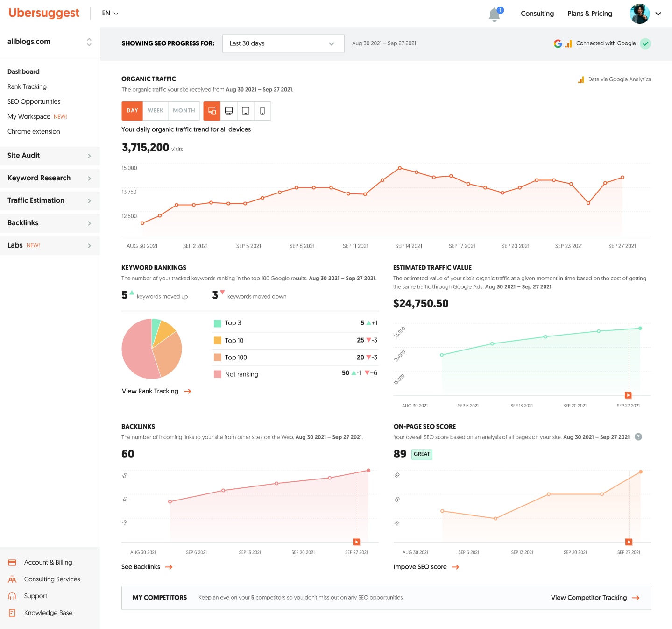672x629 pixels.
Task: Click the Consulting Services people icon
Action: tap(12, 579)
